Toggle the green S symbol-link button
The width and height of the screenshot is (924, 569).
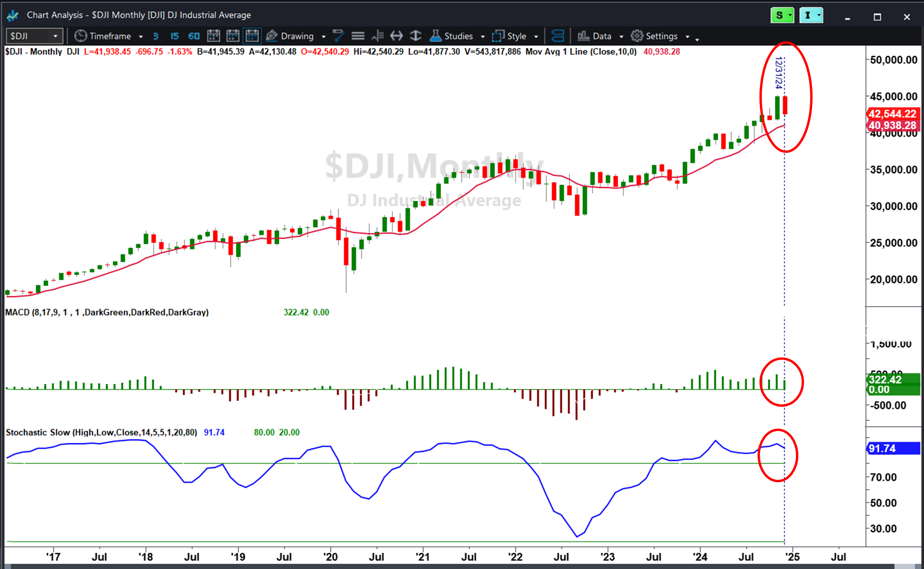click(782, 16)
